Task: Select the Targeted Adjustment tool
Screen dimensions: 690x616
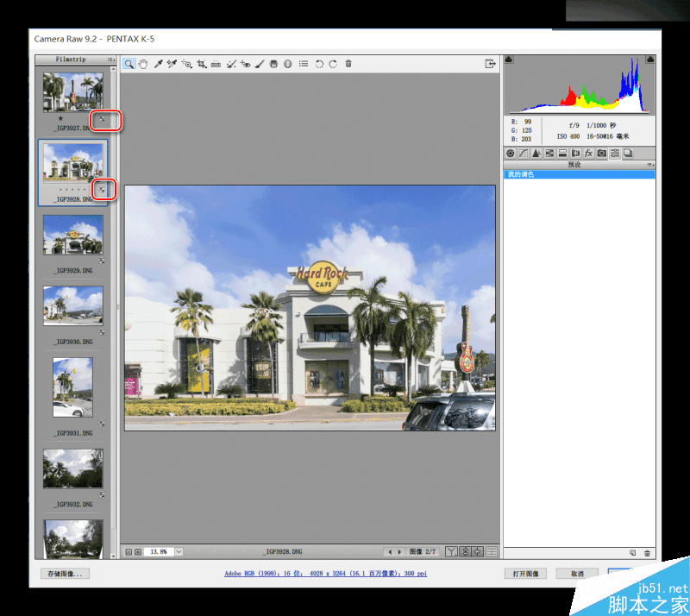Action: tap(186, 65)
